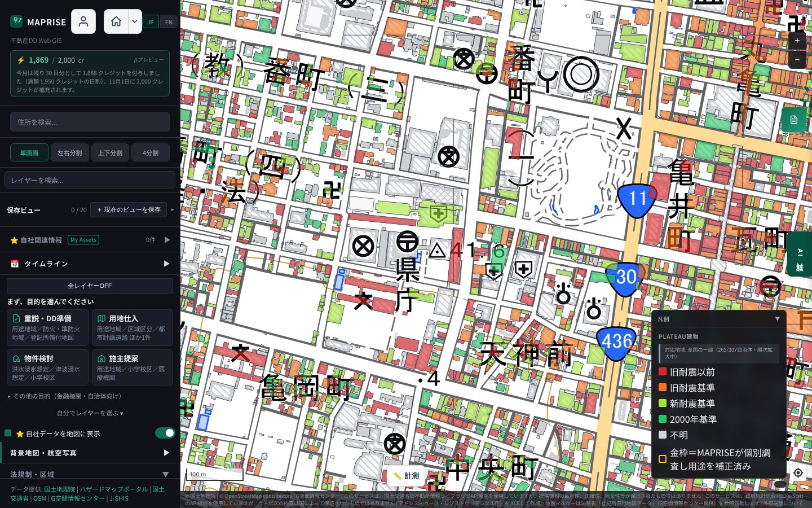
Task: Click the lightning bolt credits icon
Action: tap(21, 60)
